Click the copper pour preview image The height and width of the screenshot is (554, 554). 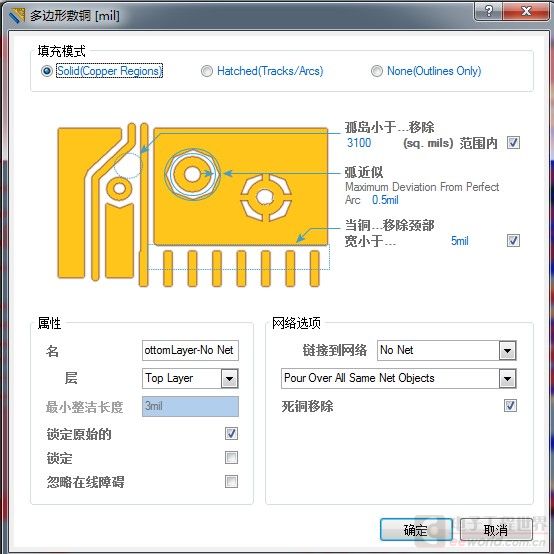click(x=193, y=205)
